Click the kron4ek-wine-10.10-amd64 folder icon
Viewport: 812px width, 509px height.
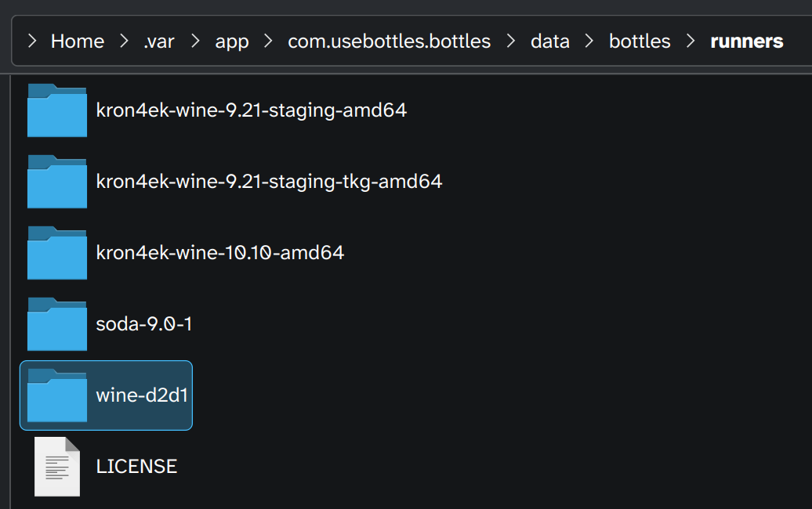coord(56,253)
